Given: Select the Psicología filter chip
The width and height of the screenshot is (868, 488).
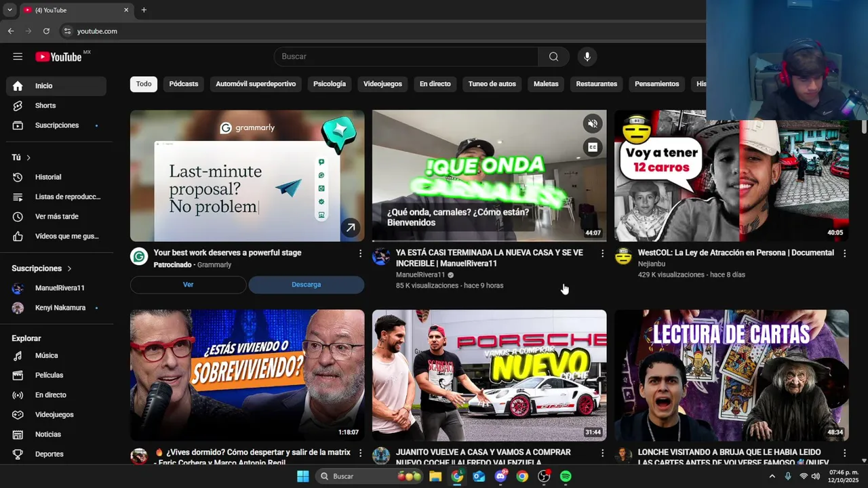Looking at the screenshot, I should click(330, 84).
